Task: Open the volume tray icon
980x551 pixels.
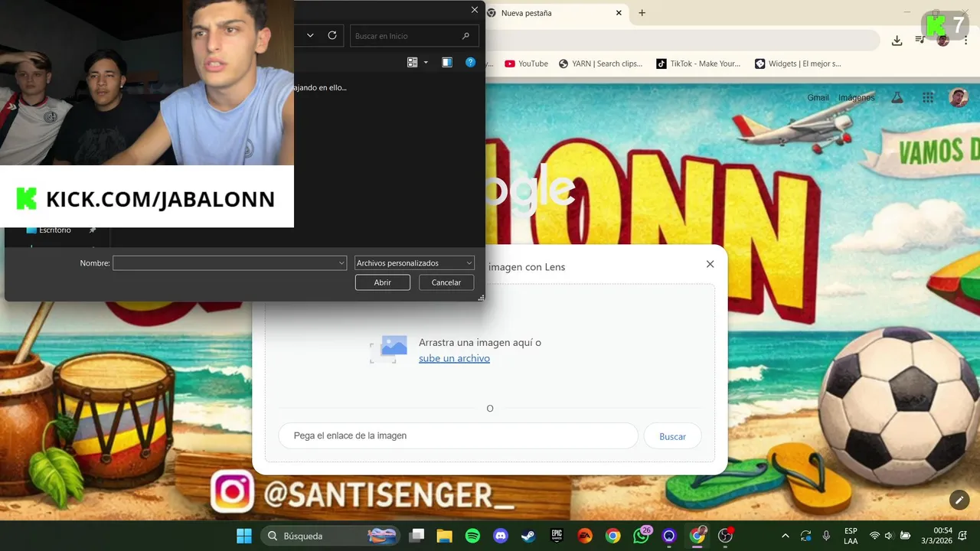Action: tap(889, 536)
